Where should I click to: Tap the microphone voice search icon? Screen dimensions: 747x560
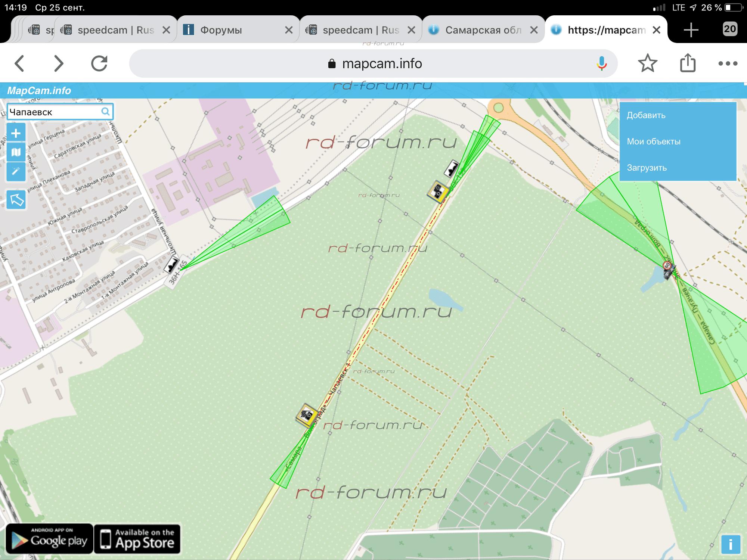[x=601, y=63]
